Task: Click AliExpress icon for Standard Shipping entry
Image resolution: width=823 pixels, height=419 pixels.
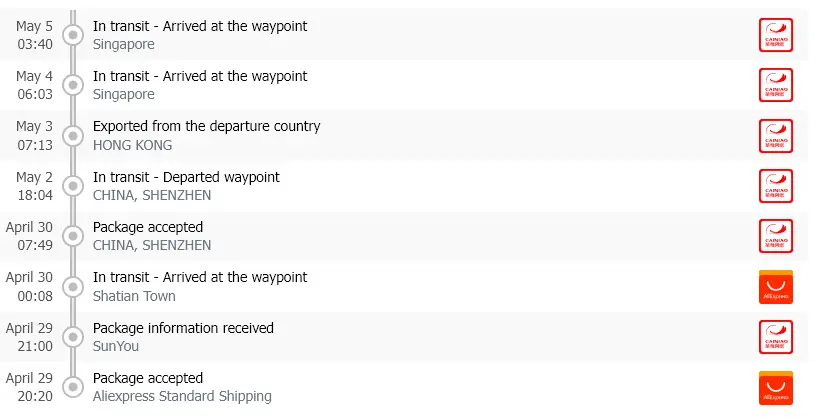Action: click(x=775, y=387)
